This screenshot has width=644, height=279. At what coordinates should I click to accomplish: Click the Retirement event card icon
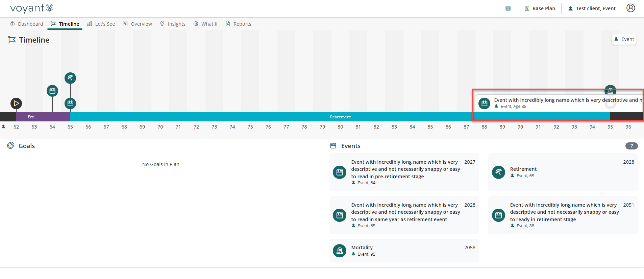(498, 172)
